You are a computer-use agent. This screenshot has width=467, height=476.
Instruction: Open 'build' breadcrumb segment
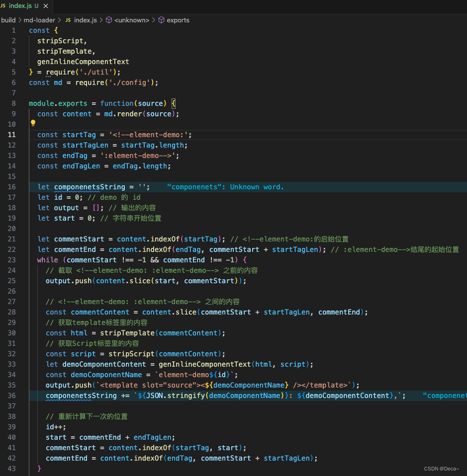coord(8,20)
